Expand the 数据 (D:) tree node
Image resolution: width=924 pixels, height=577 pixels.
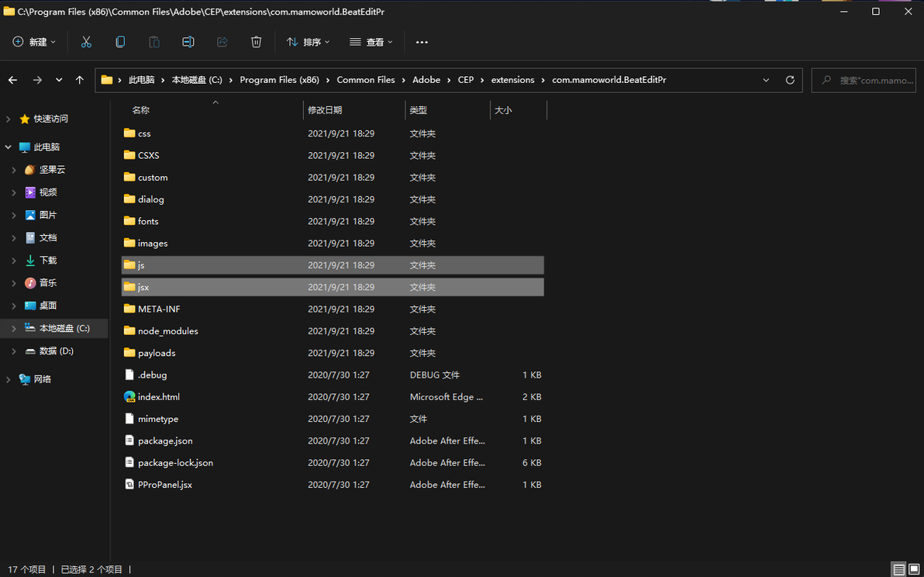(14, 351)
